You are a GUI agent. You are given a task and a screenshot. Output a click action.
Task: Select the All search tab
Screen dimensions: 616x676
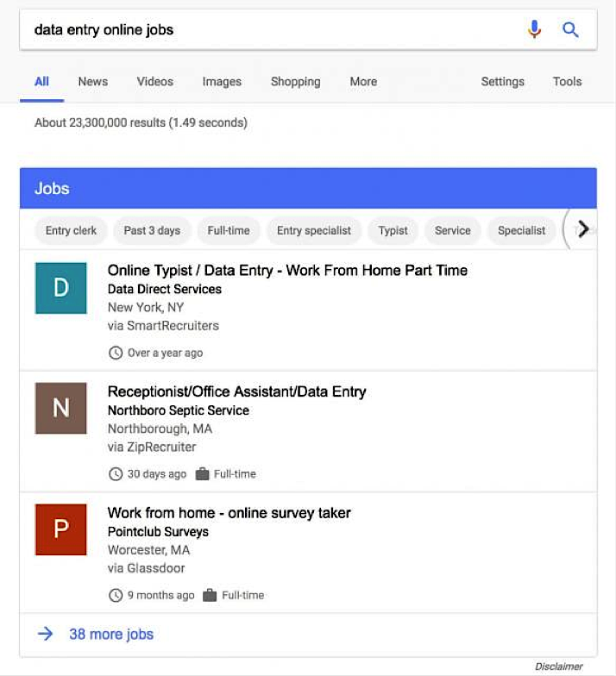41,81
